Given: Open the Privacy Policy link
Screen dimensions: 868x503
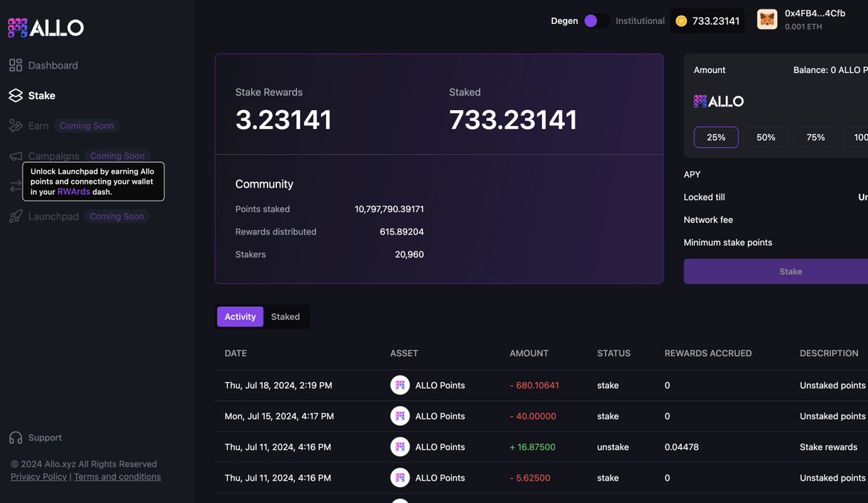Looking at the screenshot, I should coord(38,477).
